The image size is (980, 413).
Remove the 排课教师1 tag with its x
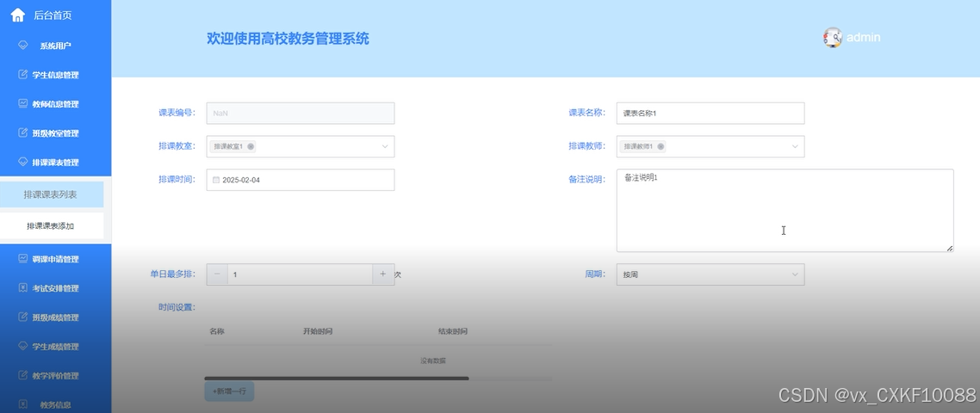pos(661,146)
